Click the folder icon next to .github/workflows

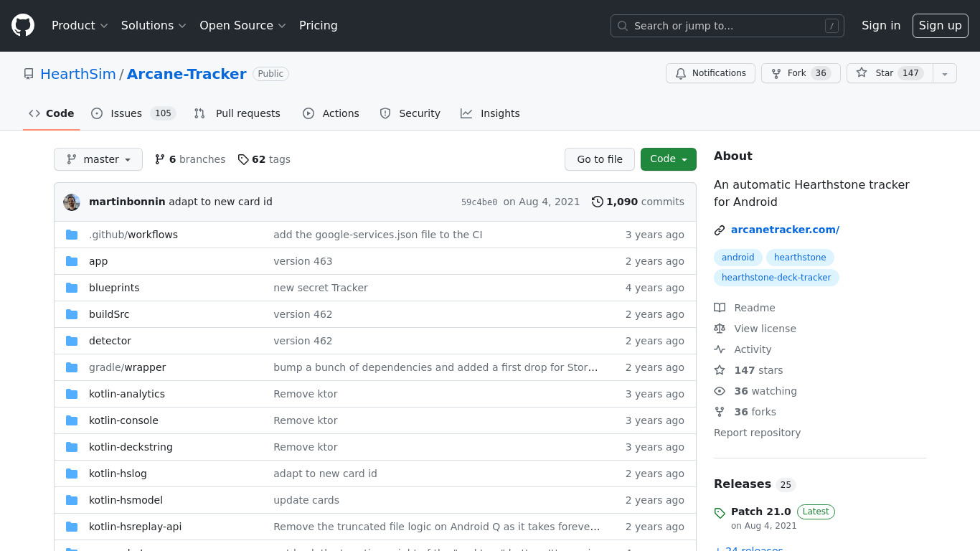tap(72, 235)
